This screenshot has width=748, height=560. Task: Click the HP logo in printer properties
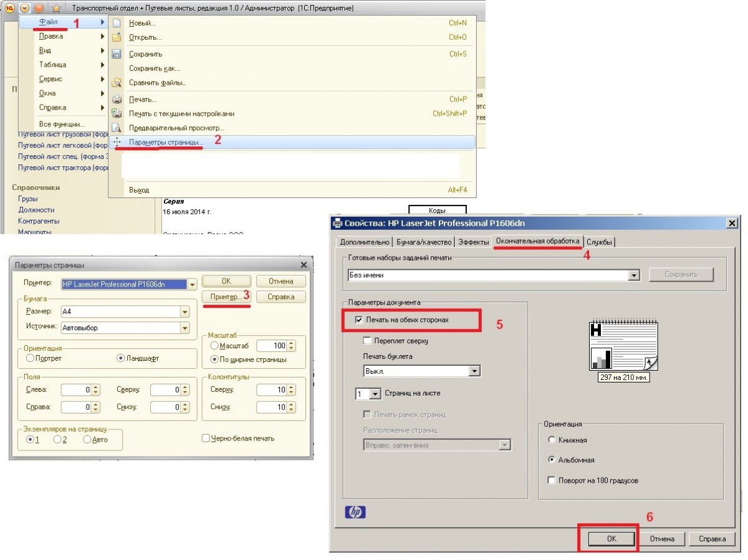pos(355,512)
